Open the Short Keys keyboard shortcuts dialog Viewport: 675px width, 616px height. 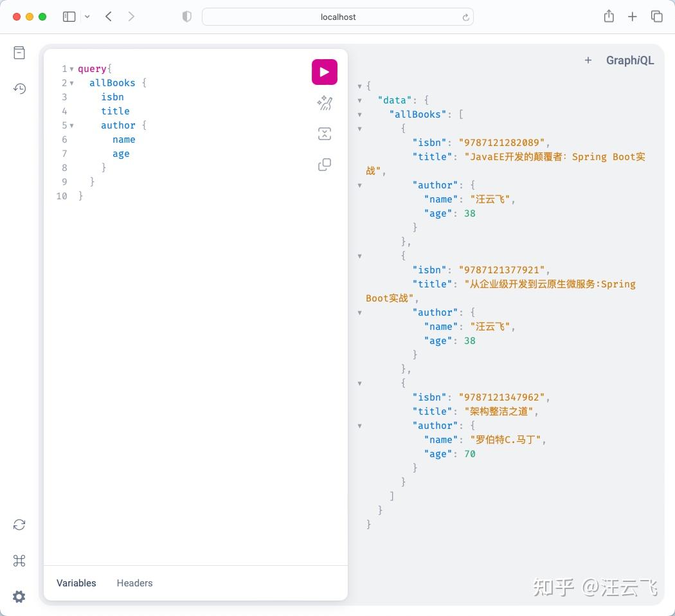point(19,561)
